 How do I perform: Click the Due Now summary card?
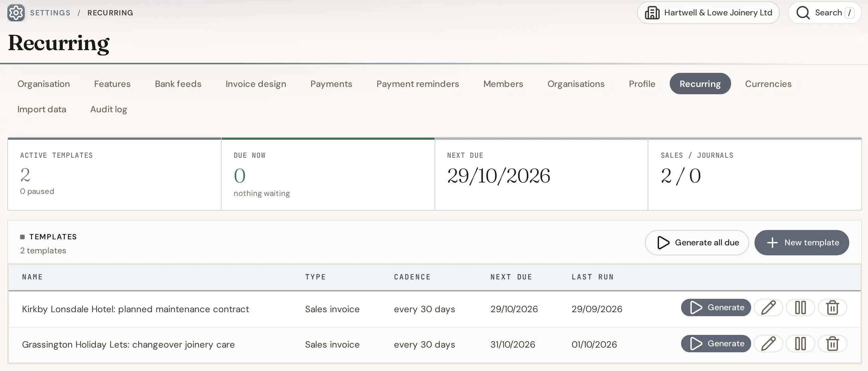coord(328,174)
